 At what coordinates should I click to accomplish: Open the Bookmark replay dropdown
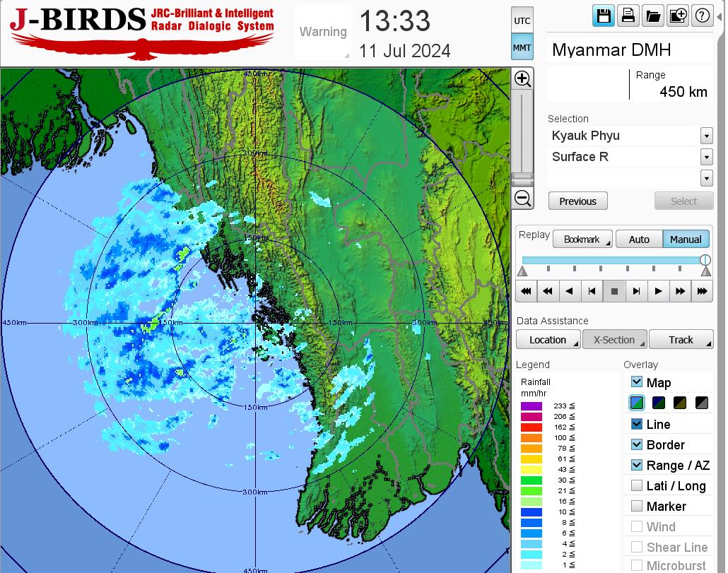pyautogui.click(x=582, y=240)
